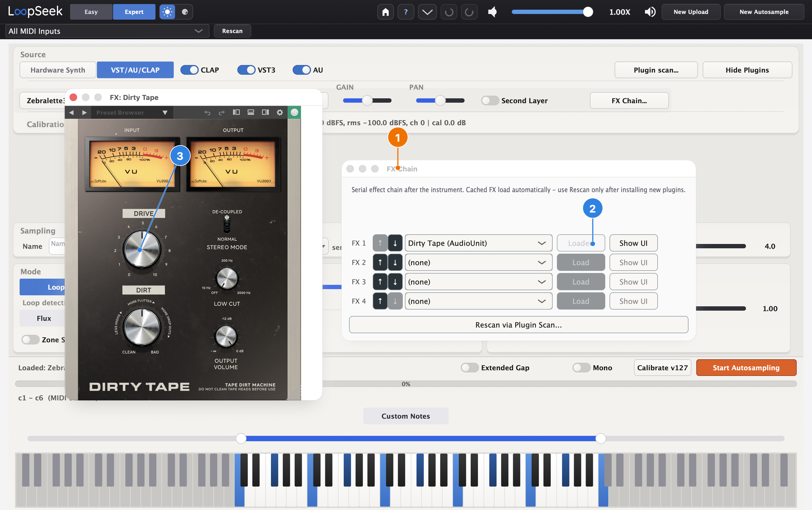The width and height of the screenshot is (812, 510).
Task: Click previous preset arrow in Dirty Tape
Action: coord(71,112)
